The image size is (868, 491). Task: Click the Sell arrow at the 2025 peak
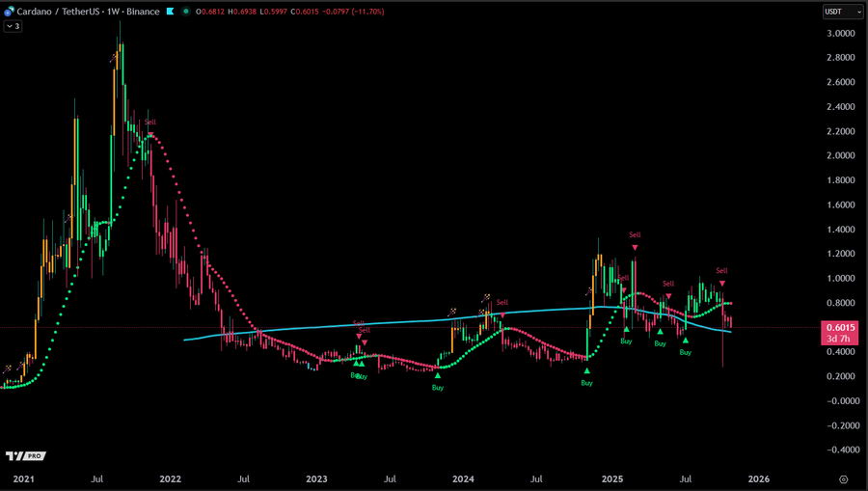(x=635, y=247)
